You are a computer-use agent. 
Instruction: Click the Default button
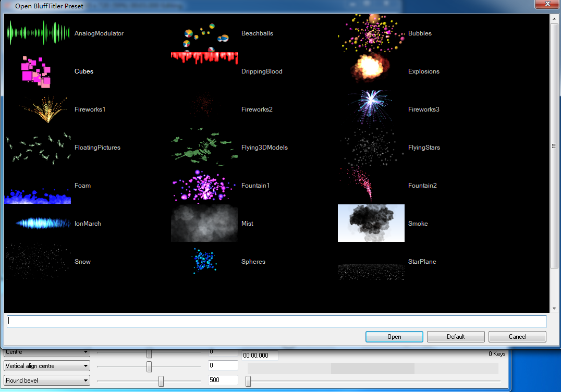point(456,337)
